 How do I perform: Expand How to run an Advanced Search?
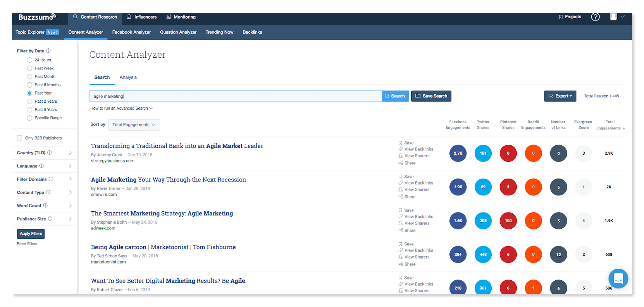click(122, 108)
